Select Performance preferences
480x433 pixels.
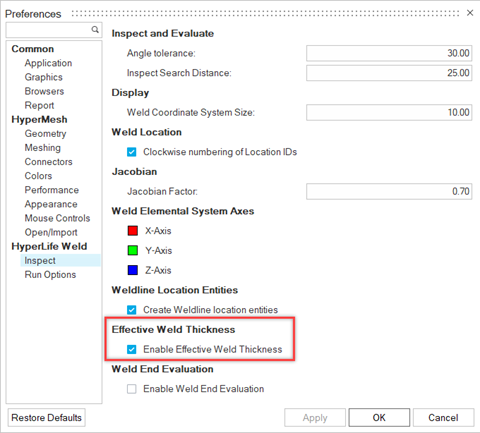(52, 190)
